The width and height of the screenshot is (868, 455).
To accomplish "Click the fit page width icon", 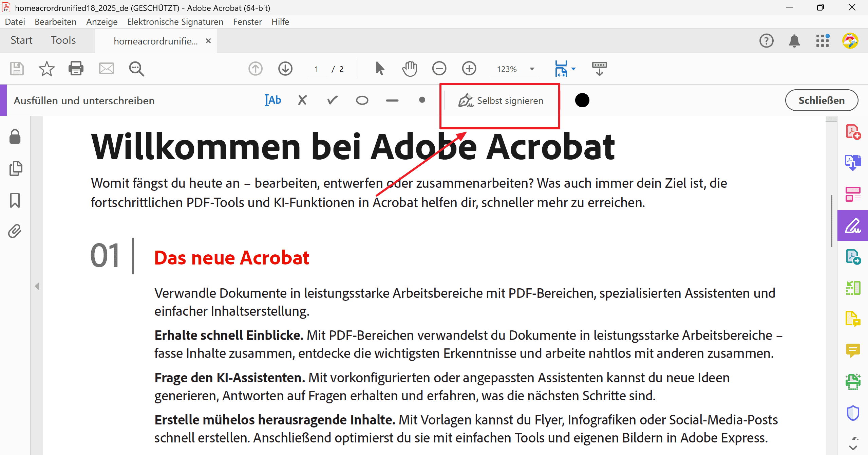I will tap(561, 69).
